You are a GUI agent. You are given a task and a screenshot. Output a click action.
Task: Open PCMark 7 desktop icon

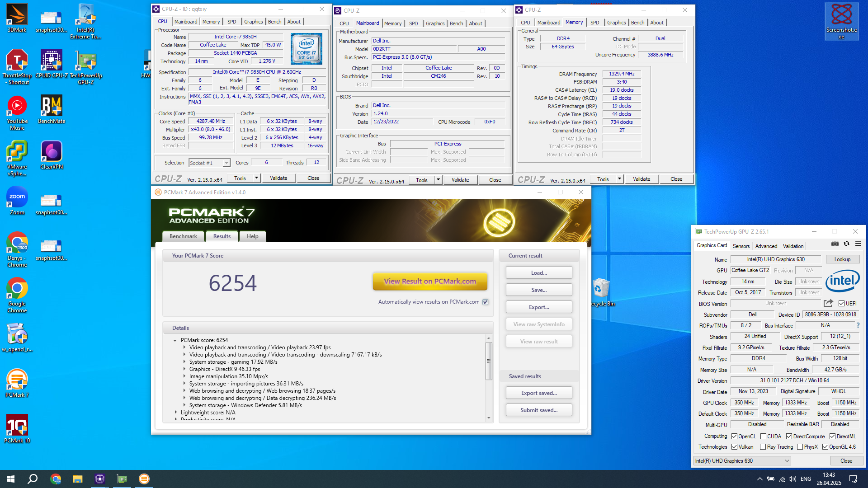coord(17,383)
